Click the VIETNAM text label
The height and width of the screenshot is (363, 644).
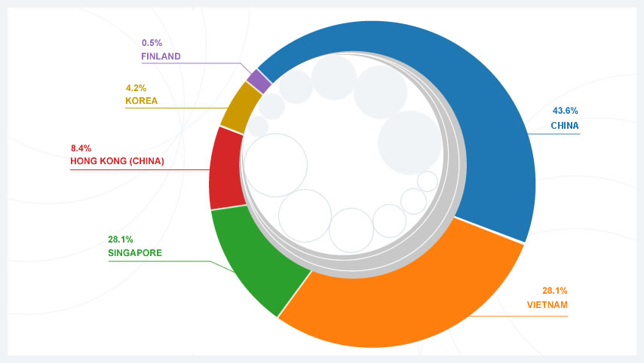pyautogui.click(x=547, y=305)
